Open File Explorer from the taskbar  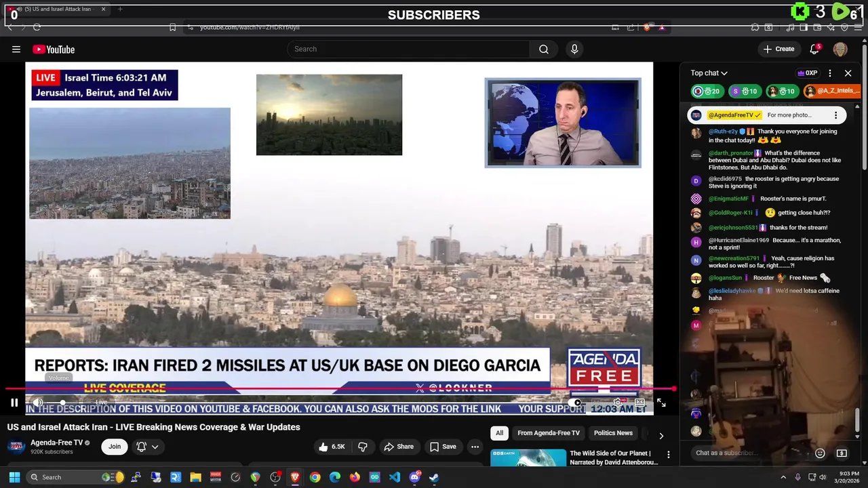[x=195, y=477]
